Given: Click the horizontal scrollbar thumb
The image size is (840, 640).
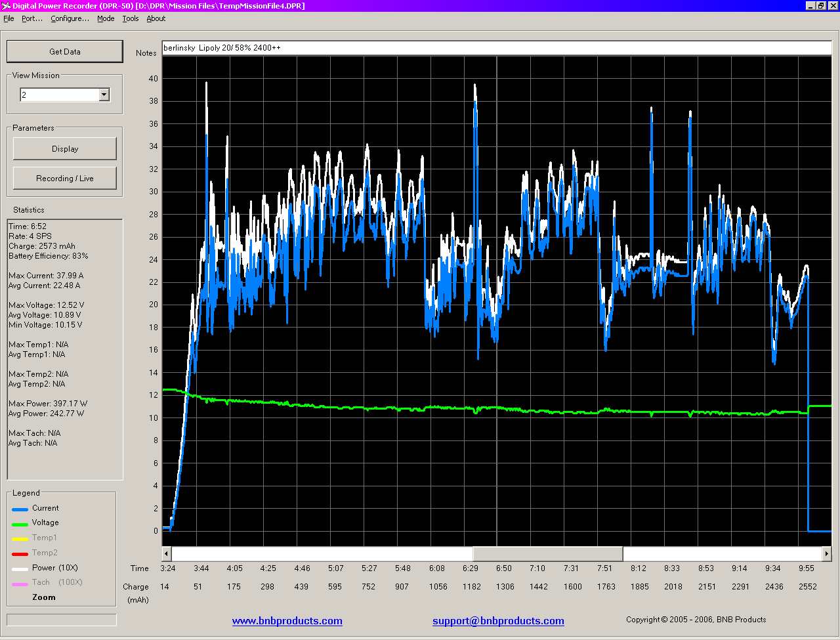Looking at the screenshot, I should (547, 554).
